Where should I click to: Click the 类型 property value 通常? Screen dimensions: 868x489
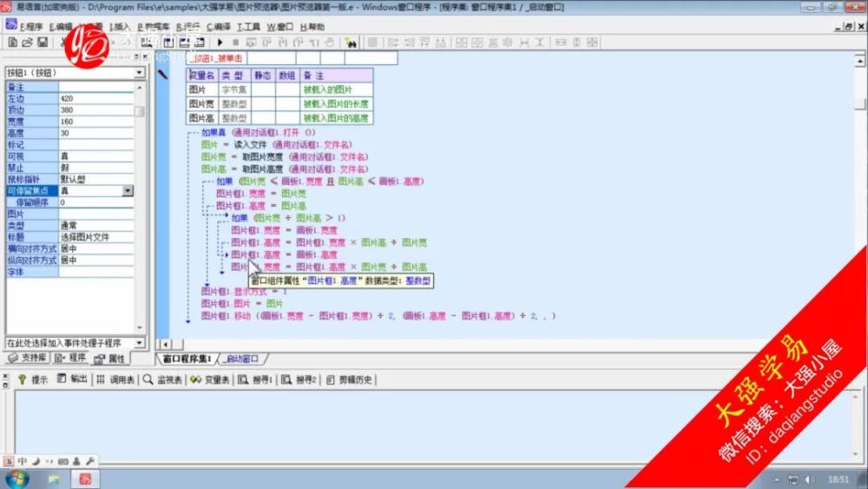(95, 226)
